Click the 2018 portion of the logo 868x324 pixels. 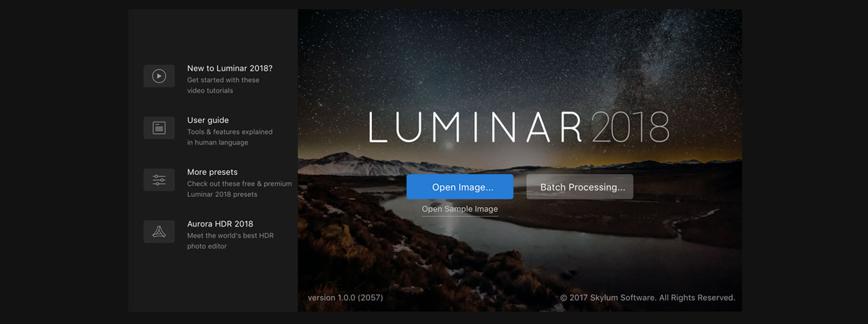click(x=630, y=127)
